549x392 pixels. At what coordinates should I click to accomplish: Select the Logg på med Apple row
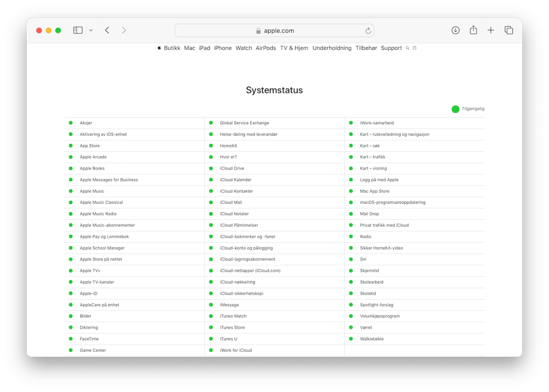414,180
